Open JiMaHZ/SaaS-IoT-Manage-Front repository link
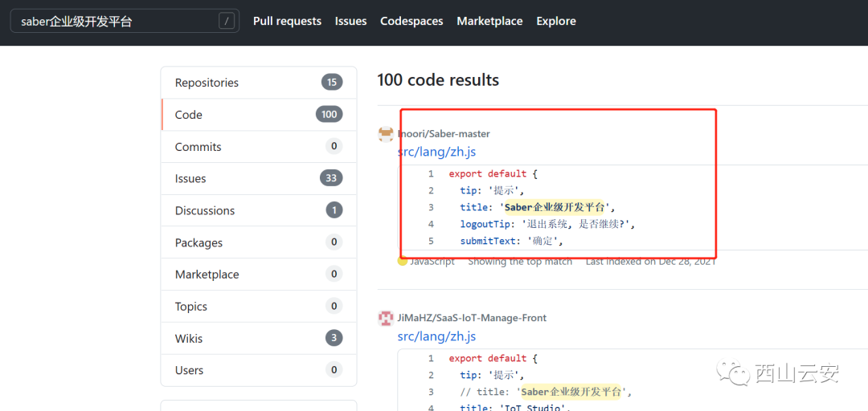Viewport: 868px width, 411px height. [472, 318]
